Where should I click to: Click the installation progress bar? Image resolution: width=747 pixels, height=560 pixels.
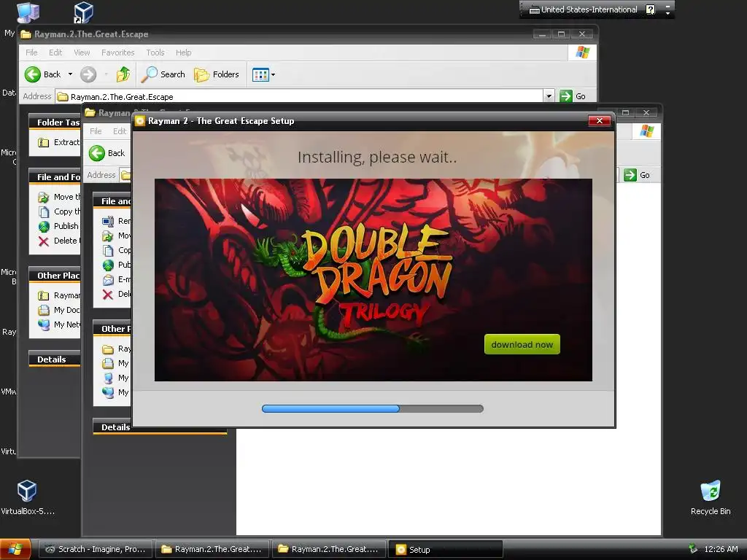[373, 408]
